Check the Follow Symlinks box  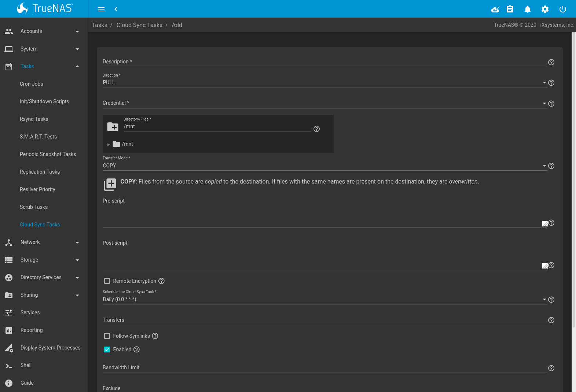pos(107,336)
